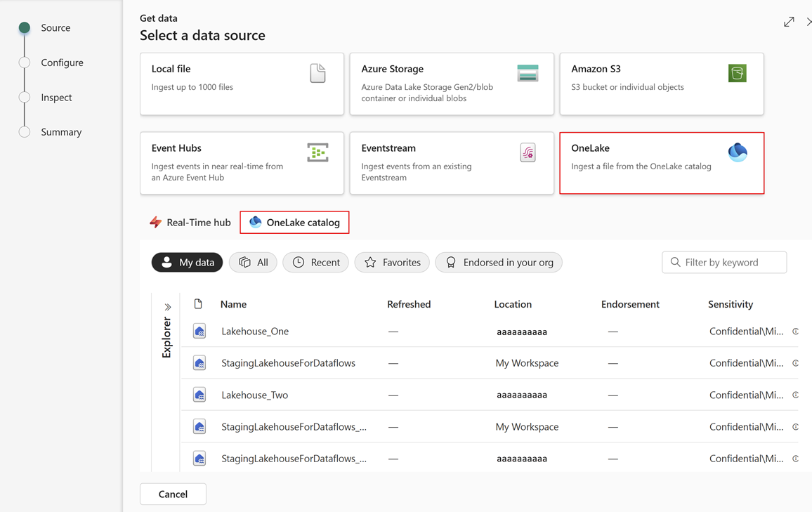Viewport: 812px width, 512px height.
Task: Sort by the Location column header
Action: (513, 304)
